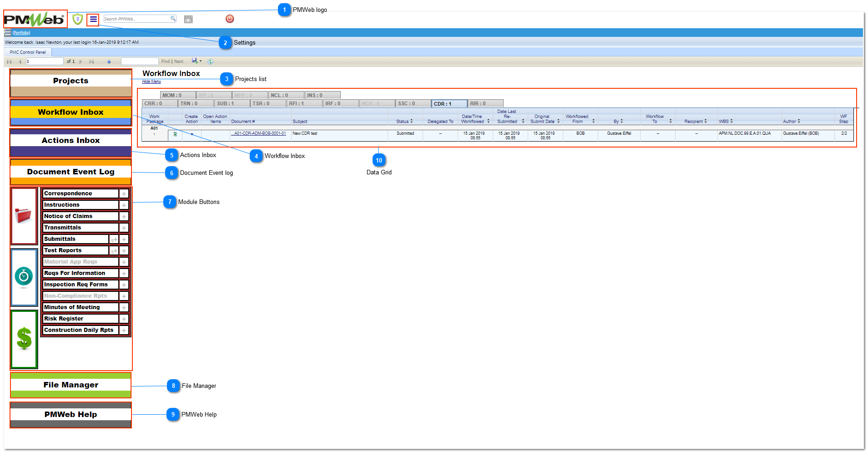This screenshot has height=453, width=868.
Task: Go to last report page
Action: click(91, 61)
